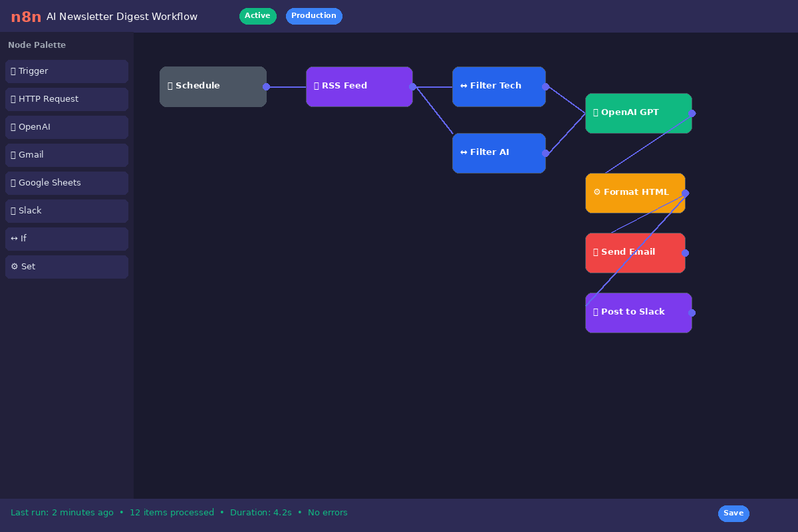Image resolution: width=798 pixels, height=532 pixels.
Task: Toggle the workflow Active badge
Action: 257,16
